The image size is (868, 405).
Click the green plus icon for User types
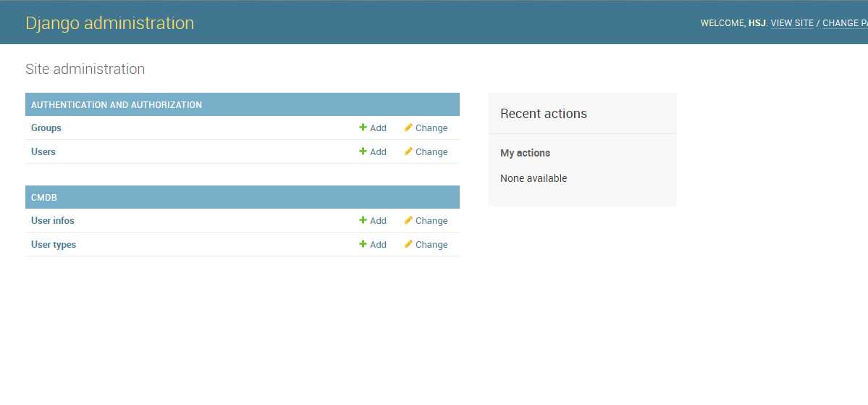(363, 243)
